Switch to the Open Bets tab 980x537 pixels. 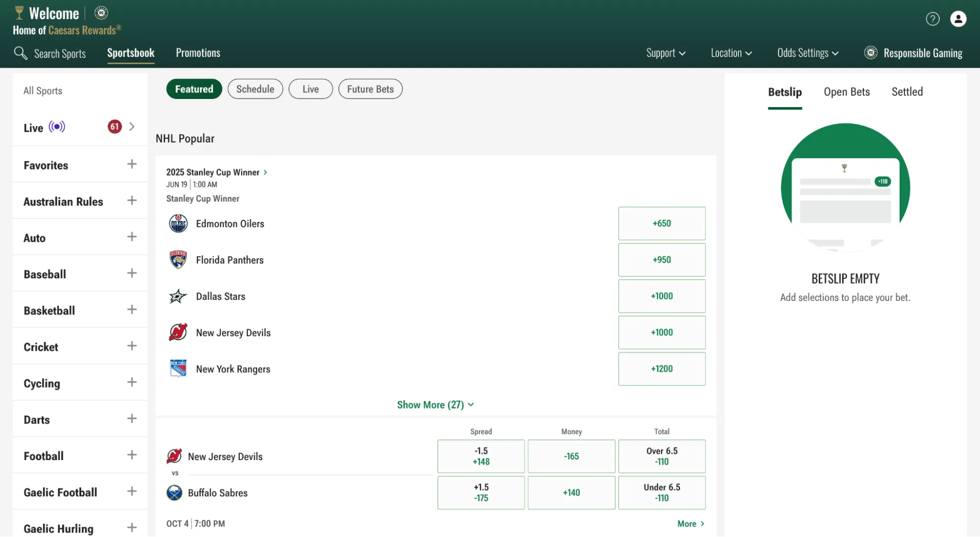pos(847,92)
